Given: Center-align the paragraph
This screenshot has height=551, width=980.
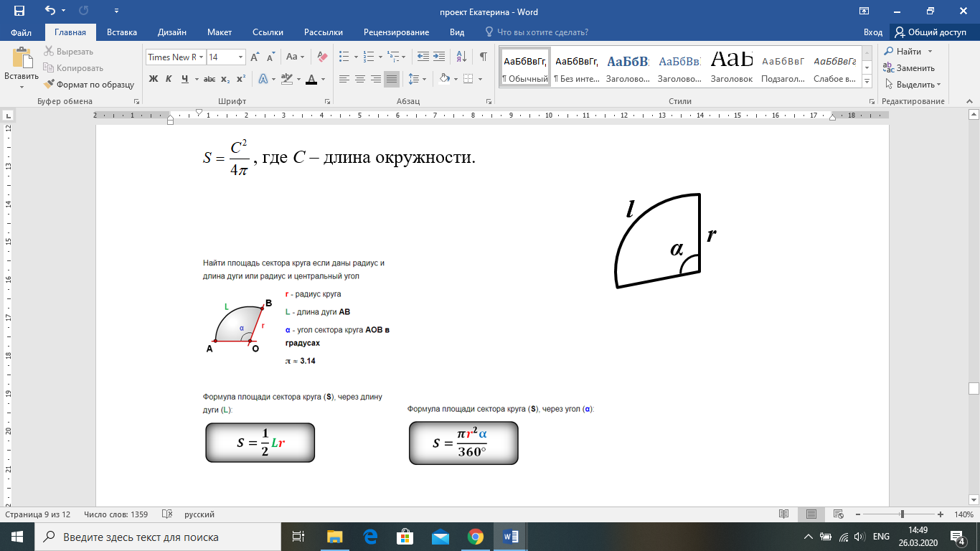Looking at the screenshot, I should (359, 79).
